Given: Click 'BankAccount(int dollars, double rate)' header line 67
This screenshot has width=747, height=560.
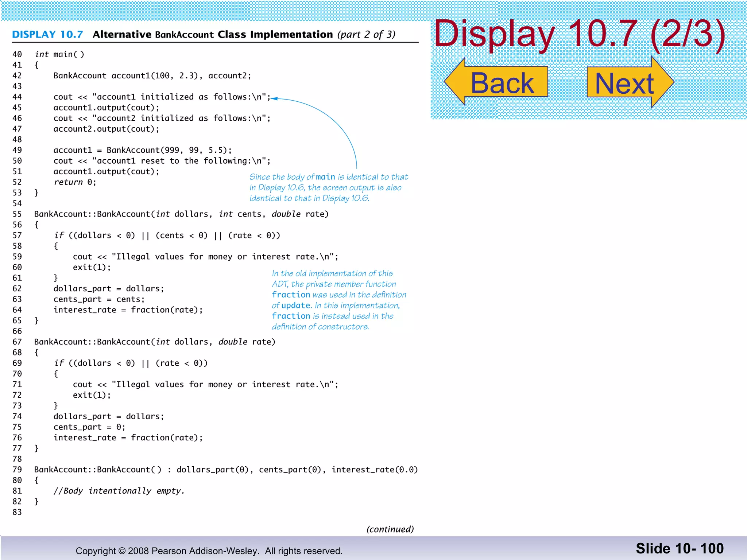Looking at the screenshot, I should pyautogui.click(x=155, y=342).
